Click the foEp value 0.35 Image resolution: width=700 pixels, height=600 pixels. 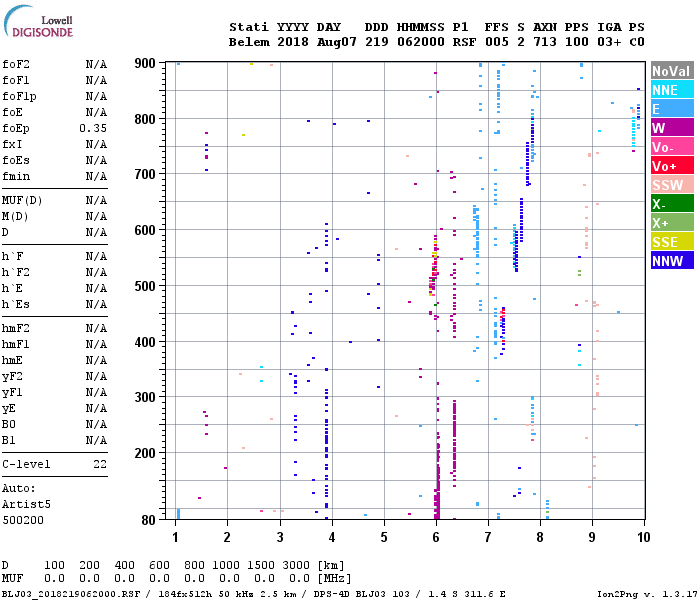93,129
